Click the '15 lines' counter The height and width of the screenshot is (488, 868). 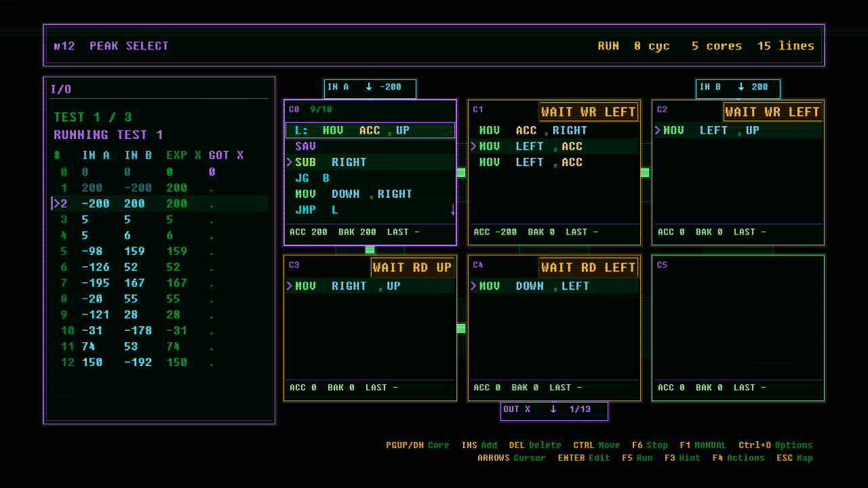pos(786,46)
